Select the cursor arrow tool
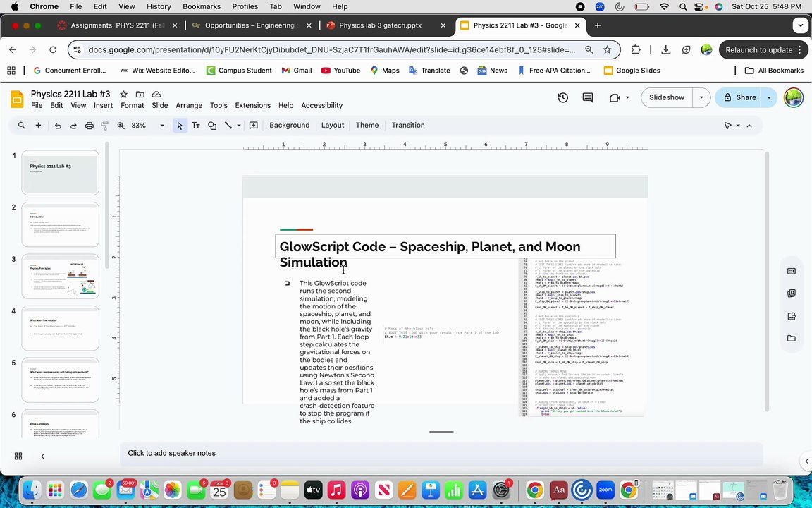The image size is (812, 508). 180,126
